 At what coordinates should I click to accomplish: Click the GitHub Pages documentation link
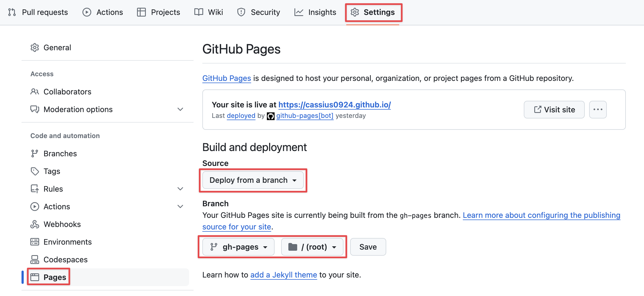click(x=227, y=78)
